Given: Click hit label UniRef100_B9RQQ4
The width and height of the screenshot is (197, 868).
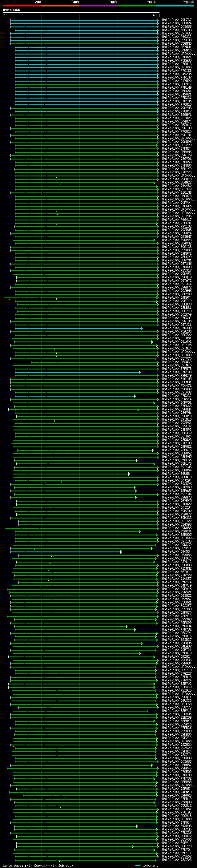Looking at the screenshot, I should point(177,410).
